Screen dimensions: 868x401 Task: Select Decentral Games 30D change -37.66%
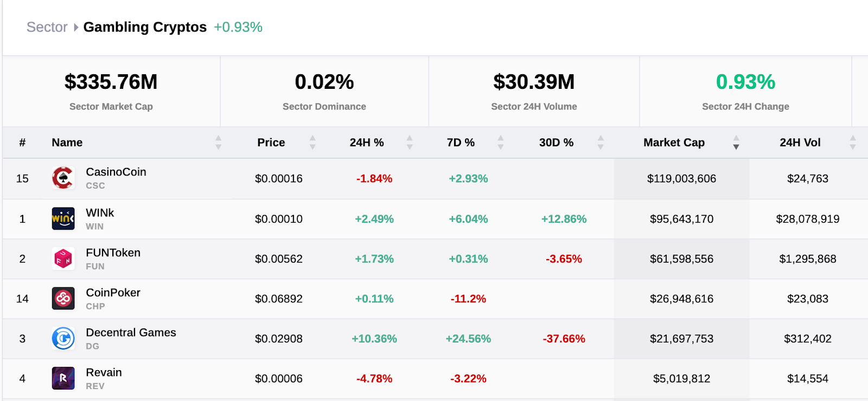(x=564, y=339)
